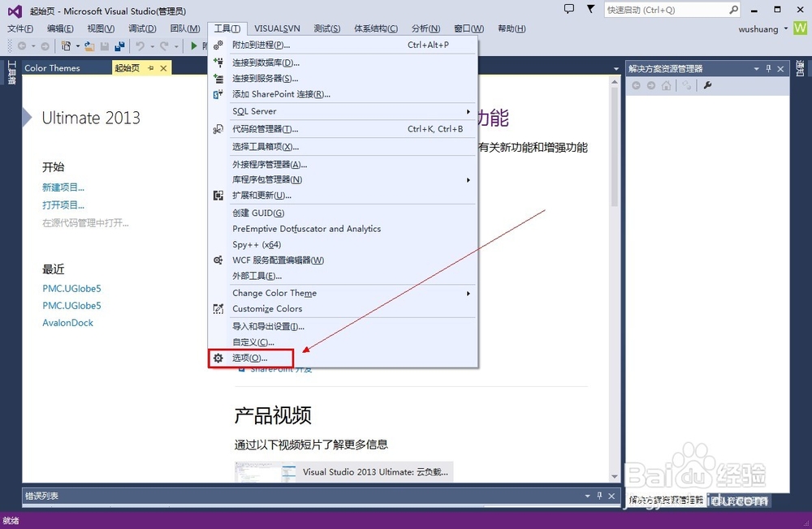
Task: Click the Home icon in 解决方案资源管理器
Action: pyautogui.click(x=666, y=85)
